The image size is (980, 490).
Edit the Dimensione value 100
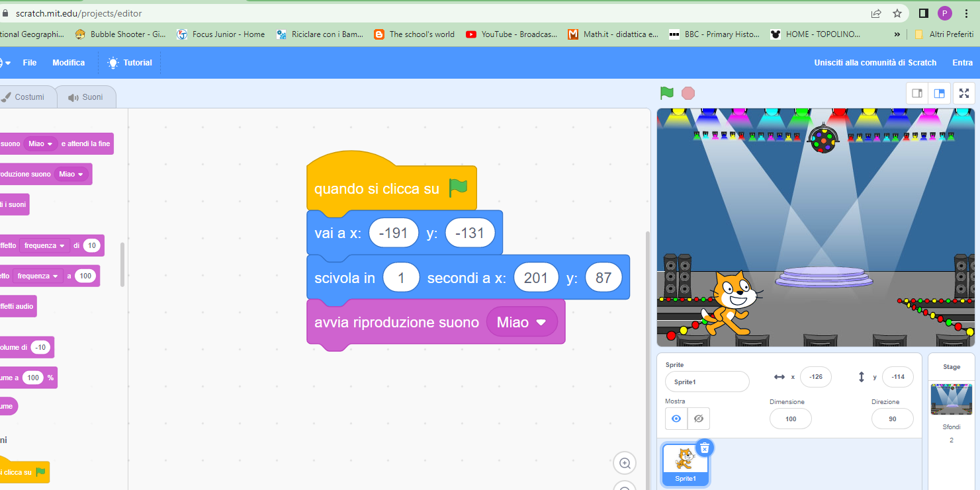pyautogui.click(x=791, y=419)
